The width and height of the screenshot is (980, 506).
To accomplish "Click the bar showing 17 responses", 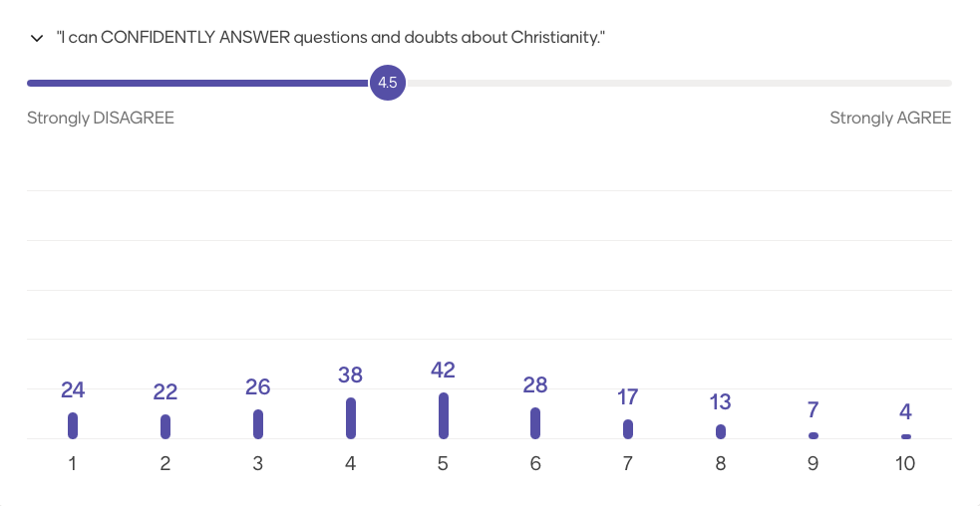I will 628,429.
